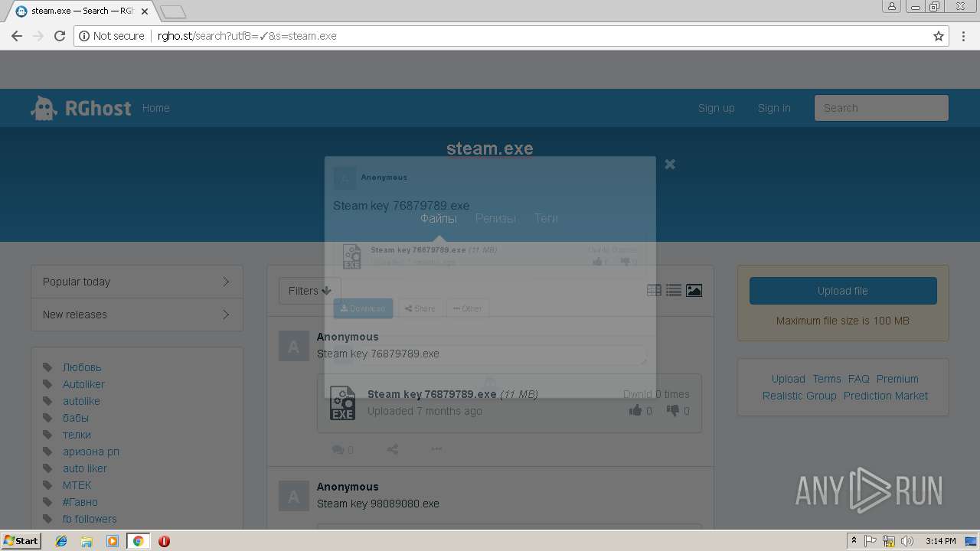Select the Теги tab
The image size is (980, 551).
pyautogui.click(x=546, y=218)
